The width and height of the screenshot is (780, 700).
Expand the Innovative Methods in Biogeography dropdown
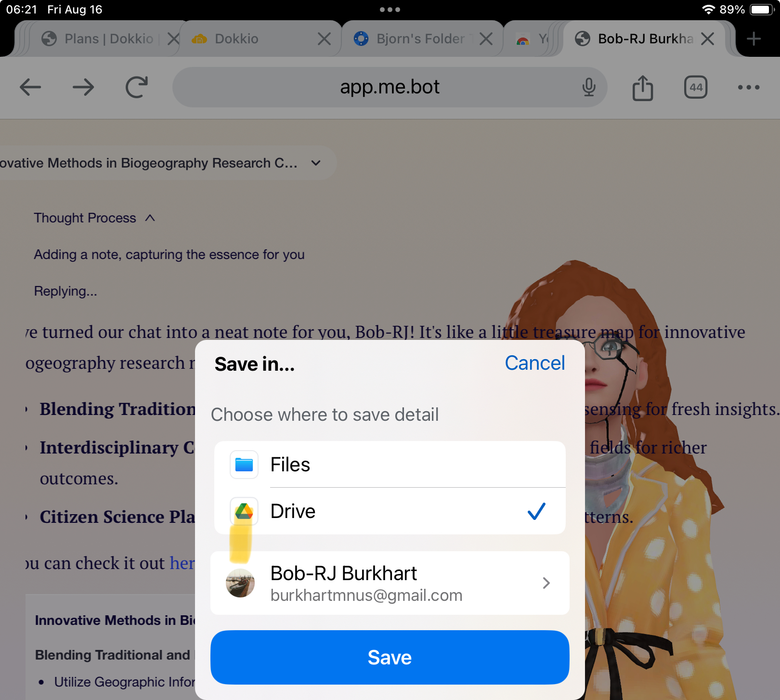(316, 163)
